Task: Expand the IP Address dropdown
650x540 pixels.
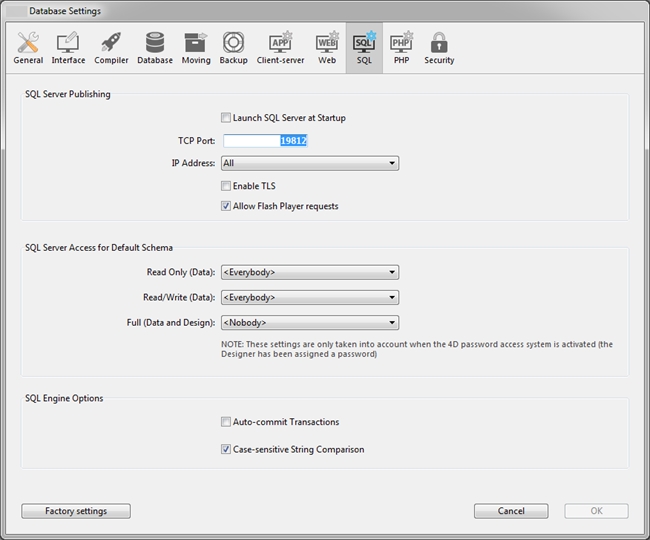Action: click(x=309, y=163)
